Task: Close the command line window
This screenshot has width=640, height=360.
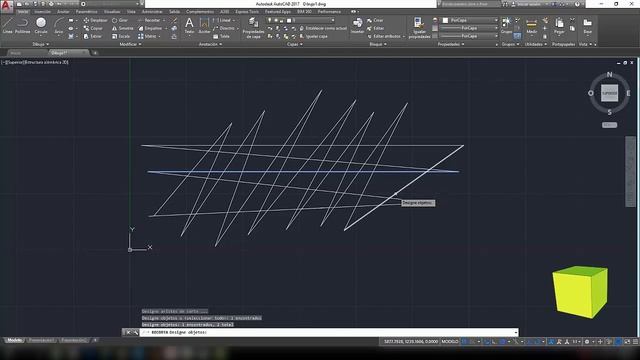Action: coord(127,332)
